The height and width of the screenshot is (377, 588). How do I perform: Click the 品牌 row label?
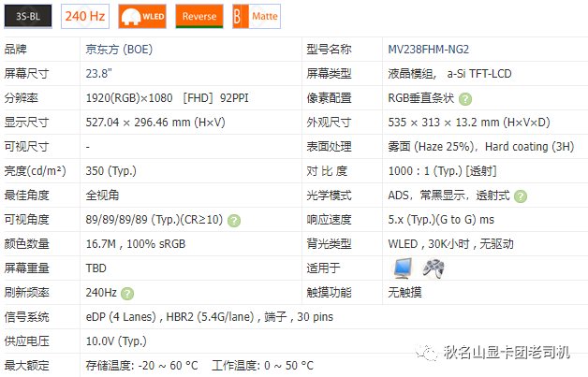[x=16, y=50]
